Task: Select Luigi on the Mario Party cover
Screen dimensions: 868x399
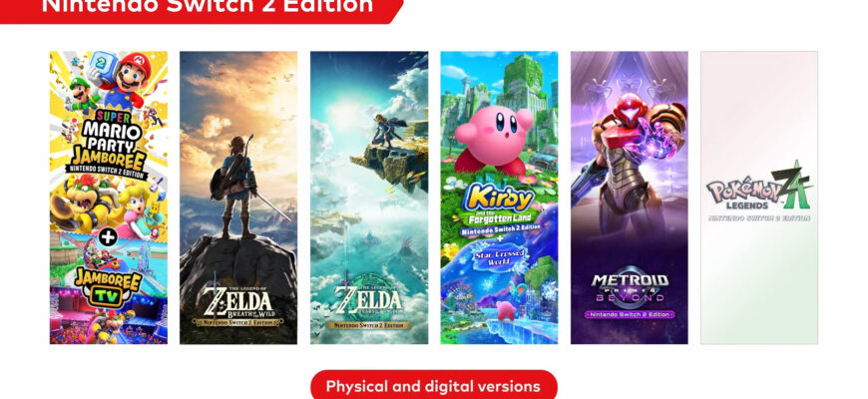Action: pos(83,95)
